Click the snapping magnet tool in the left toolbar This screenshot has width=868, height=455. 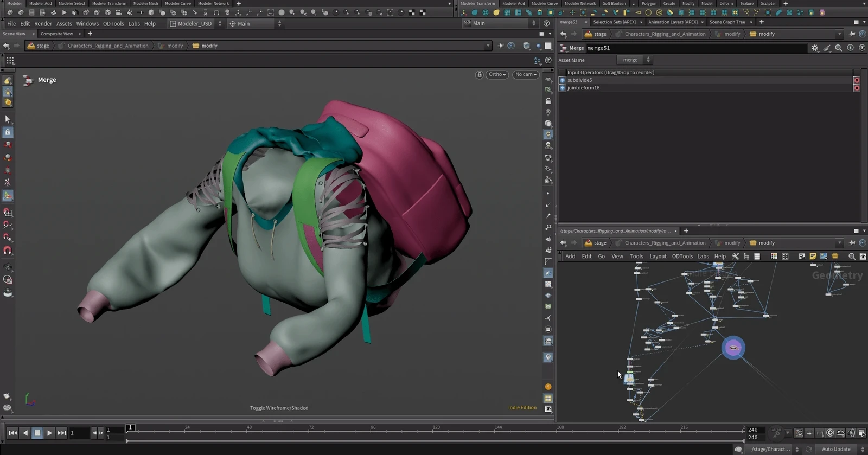click(8, 251)
